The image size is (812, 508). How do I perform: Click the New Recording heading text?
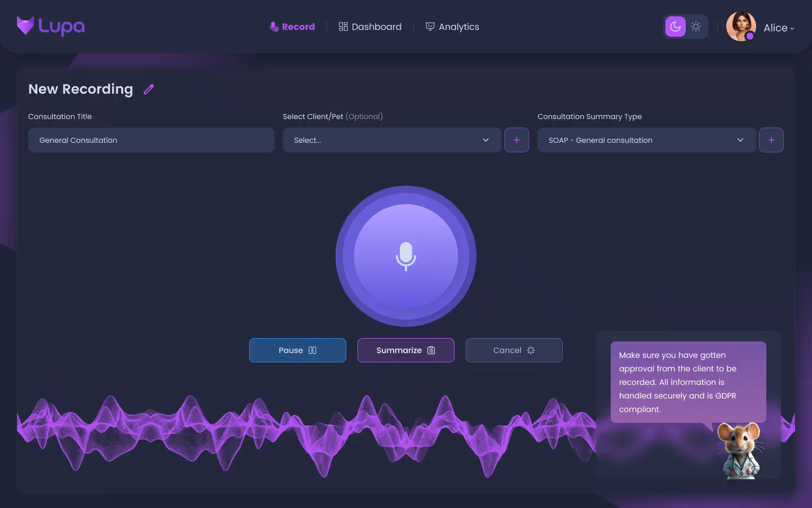click(x=81, y=89)
